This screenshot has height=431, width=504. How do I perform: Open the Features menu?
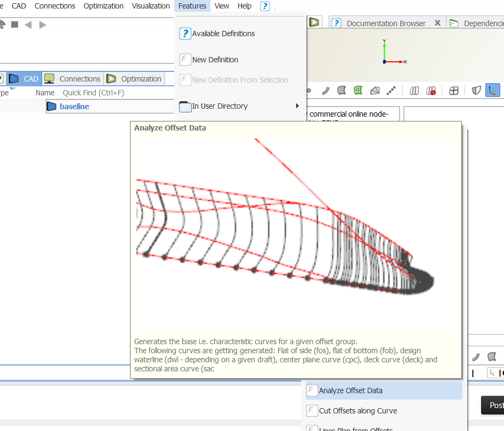point(192,6)
